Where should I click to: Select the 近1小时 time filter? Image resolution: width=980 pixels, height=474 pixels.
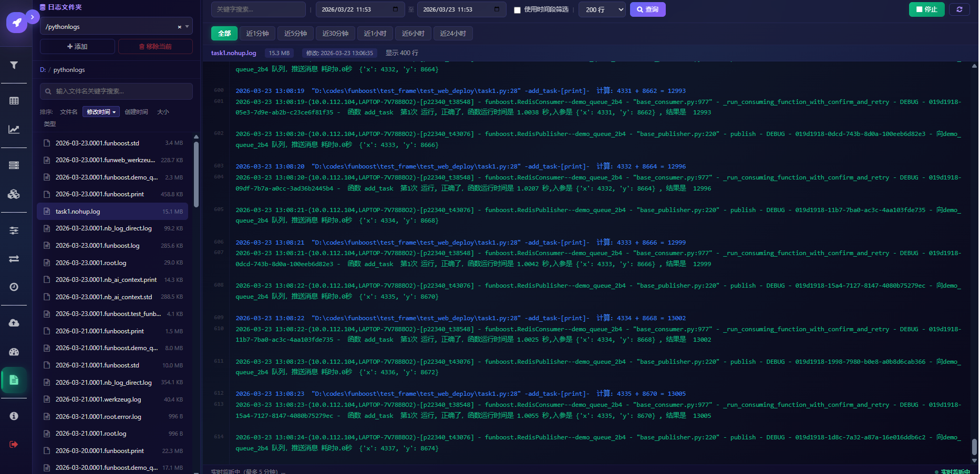pos(375,34)
